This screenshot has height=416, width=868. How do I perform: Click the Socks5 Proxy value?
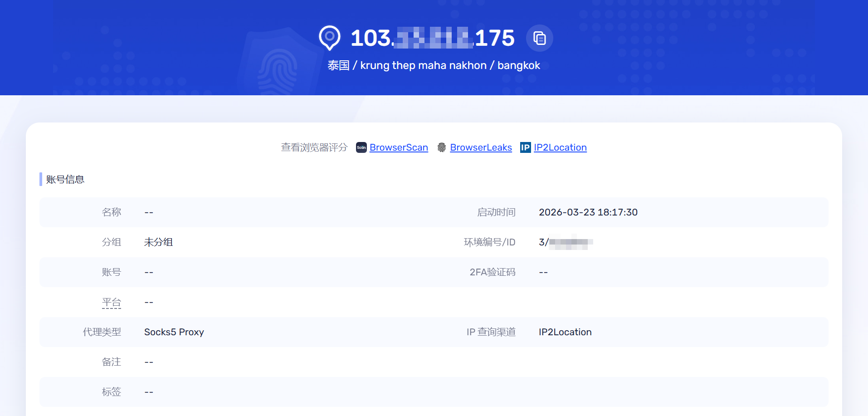(x=174, y=332)
